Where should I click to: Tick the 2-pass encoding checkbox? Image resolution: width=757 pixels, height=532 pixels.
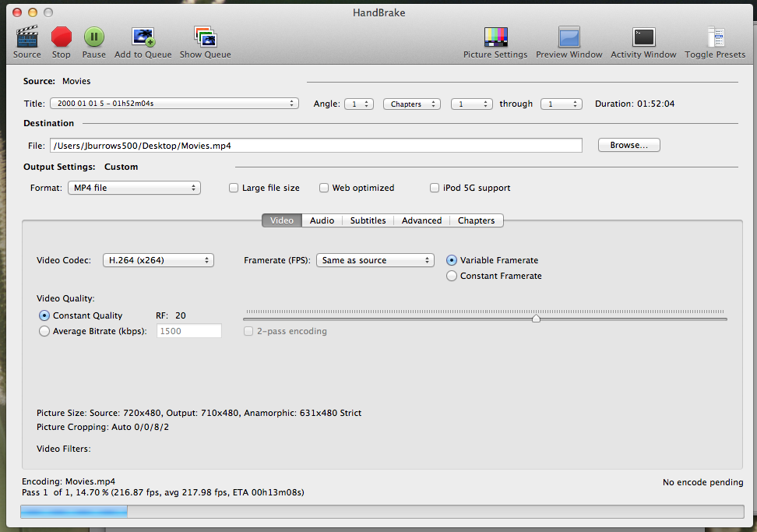(x=248, y=331)
